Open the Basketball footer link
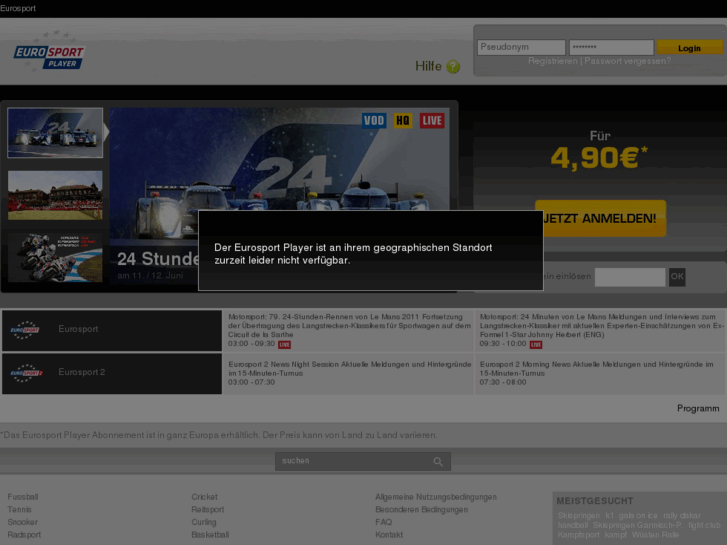 (x=210, y=535)
